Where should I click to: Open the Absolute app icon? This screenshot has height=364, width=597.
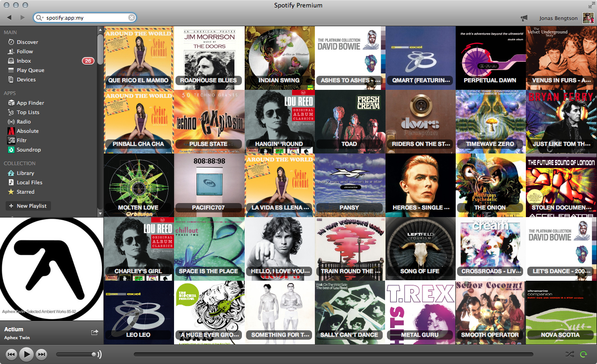11,131
